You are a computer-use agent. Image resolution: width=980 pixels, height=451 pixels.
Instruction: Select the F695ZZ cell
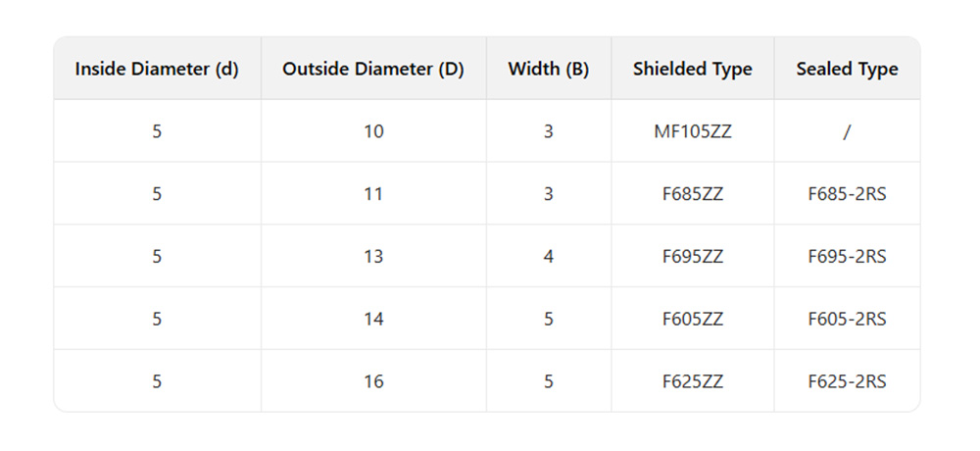[693, 257]
